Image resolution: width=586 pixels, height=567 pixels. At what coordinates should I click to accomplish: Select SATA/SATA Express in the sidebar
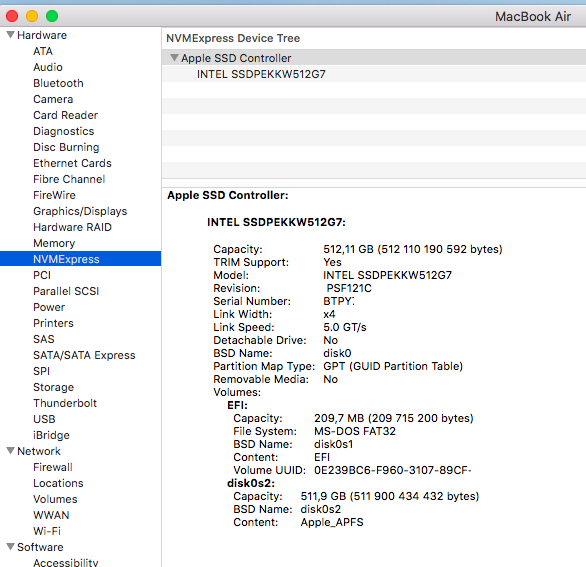(84, 355)
